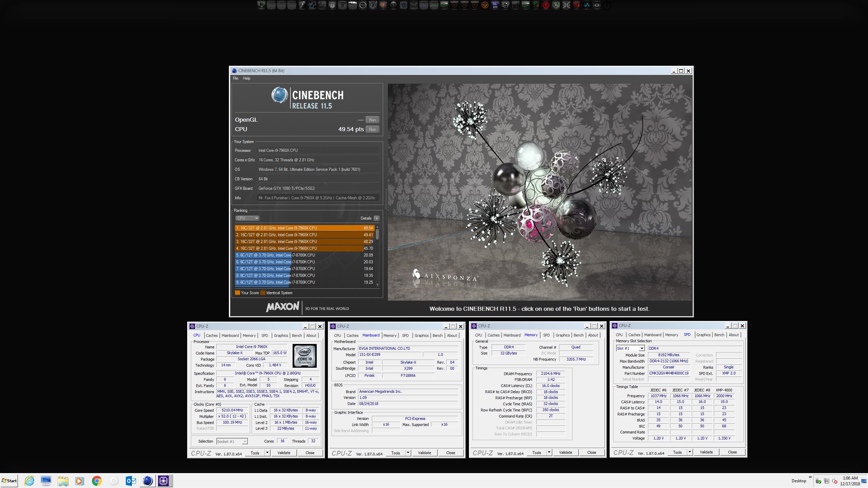Screen dimensions: 868x488
Task: Open memory Slot #1 dropdown in SPD window
Action: [x=642, y=348]
